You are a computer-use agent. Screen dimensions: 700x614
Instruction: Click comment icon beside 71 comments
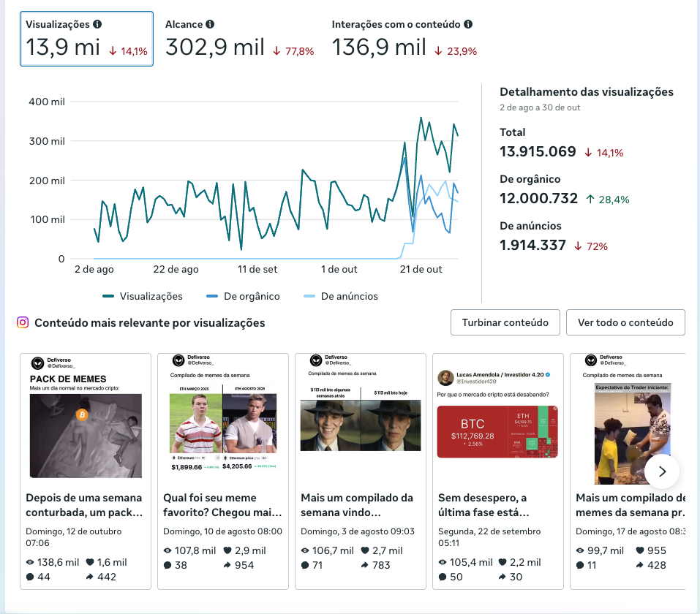[305, 565]
